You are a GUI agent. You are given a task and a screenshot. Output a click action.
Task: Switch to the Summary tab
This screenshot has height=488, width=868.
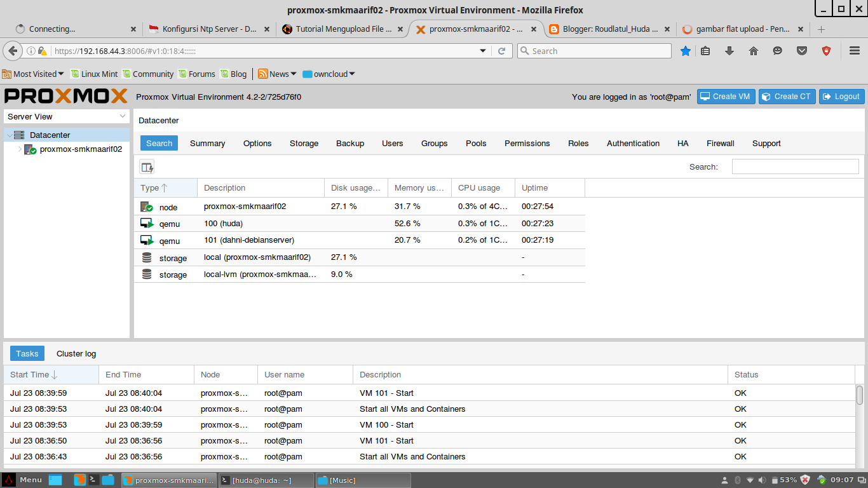207,143
